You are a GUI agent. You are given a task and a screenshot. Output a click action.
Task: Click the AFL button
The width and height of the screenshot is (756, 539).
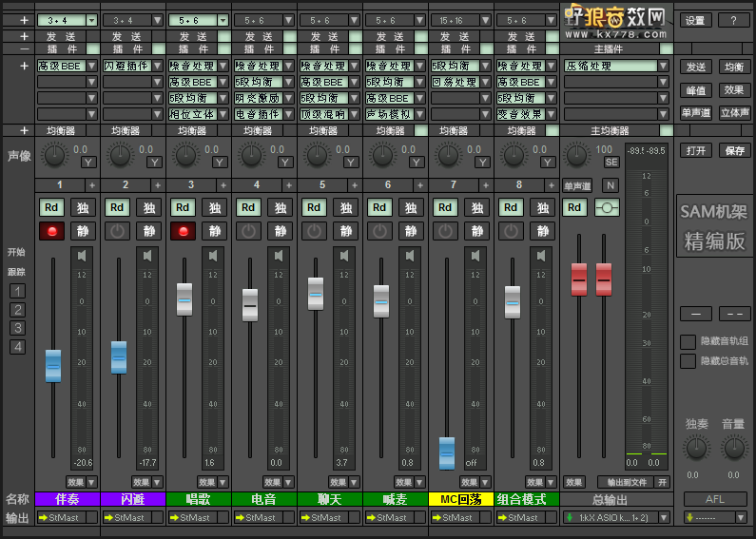tap(715, 499)
